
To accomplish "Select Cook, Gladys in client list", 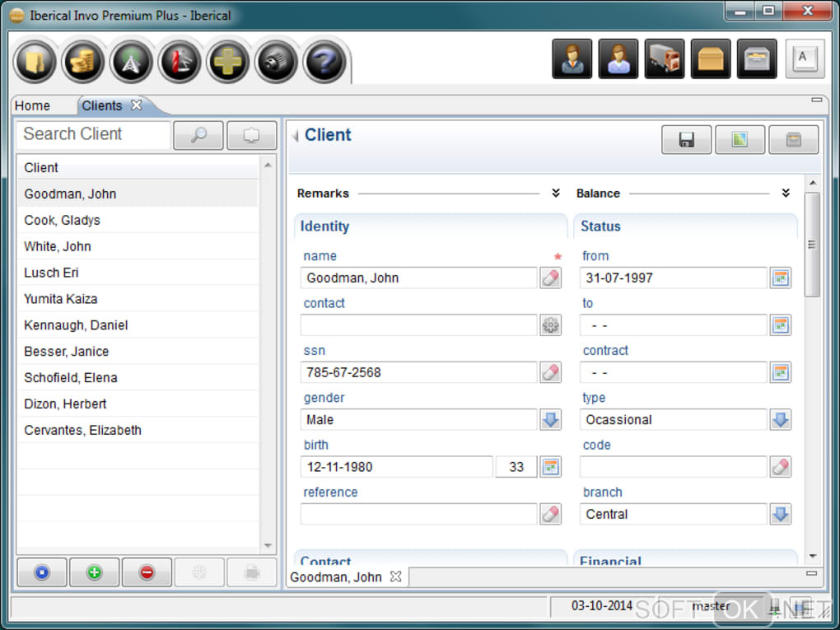I will click(x=138, y=220).
